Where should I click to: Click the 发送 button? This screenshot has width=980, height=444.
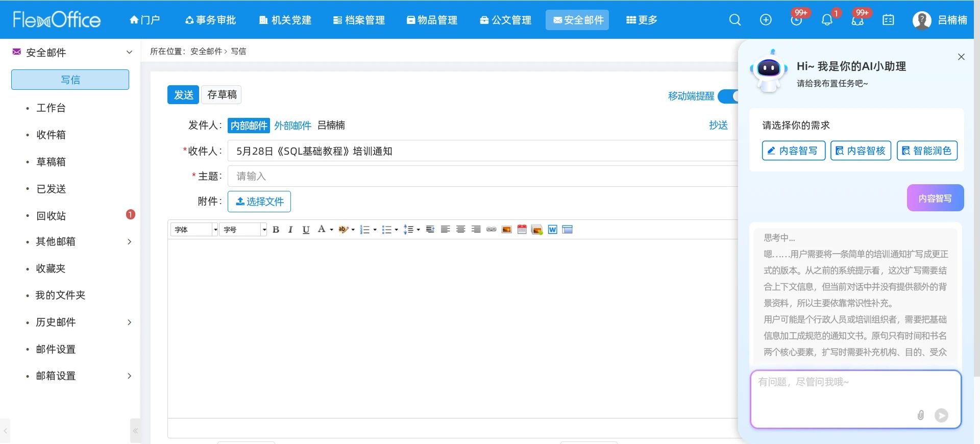[x=183, y=95]
